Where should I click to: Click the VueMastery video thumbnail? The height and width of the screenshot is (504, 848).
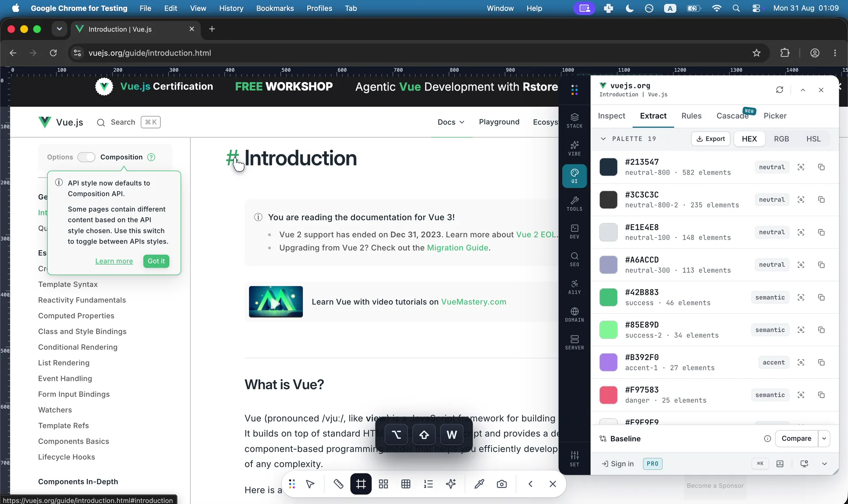[276, 302]
